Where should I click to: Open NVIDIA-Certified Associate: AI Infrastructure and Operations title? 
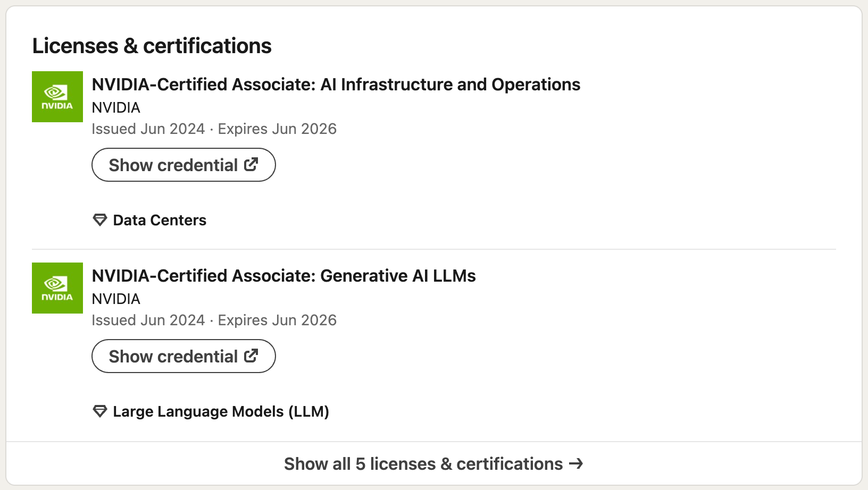pos(336,85)
